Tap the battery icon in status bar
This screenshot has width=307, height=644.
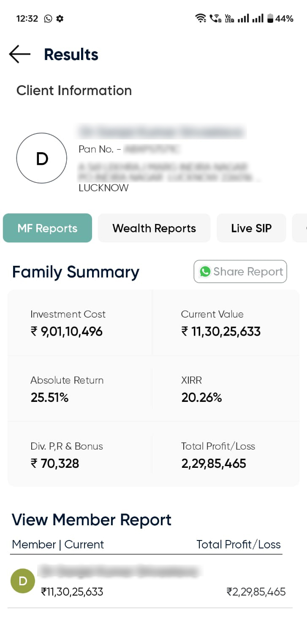click(x=270, y=18)
